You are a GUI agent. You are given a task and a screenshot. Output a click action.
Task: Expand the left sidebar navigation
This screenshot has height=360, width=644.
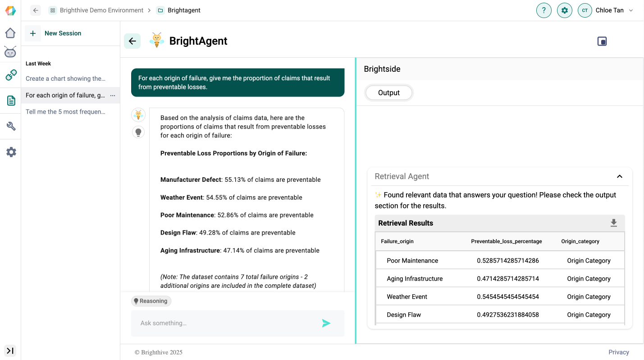pos(10,351)
